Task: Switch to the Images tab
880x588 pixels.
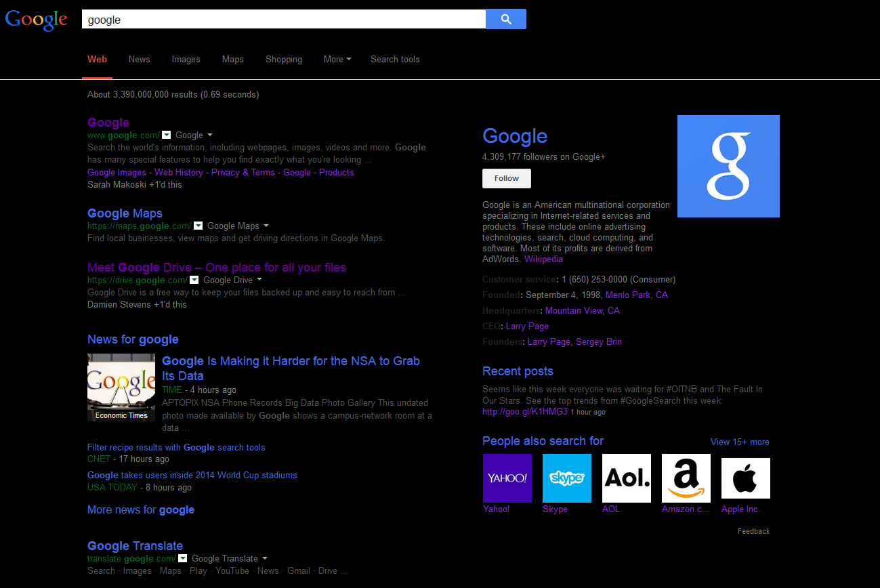Action: click(x=186, y=59)
